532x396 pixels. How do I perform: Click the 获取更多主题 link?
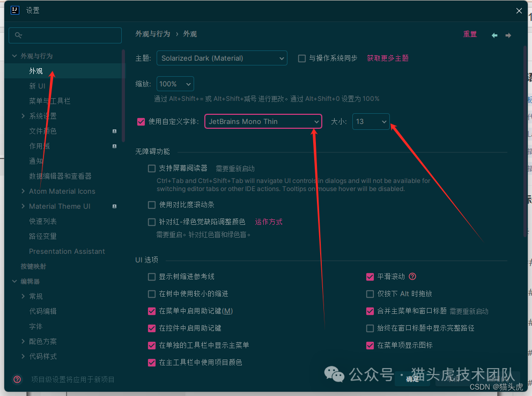(387, 58)
